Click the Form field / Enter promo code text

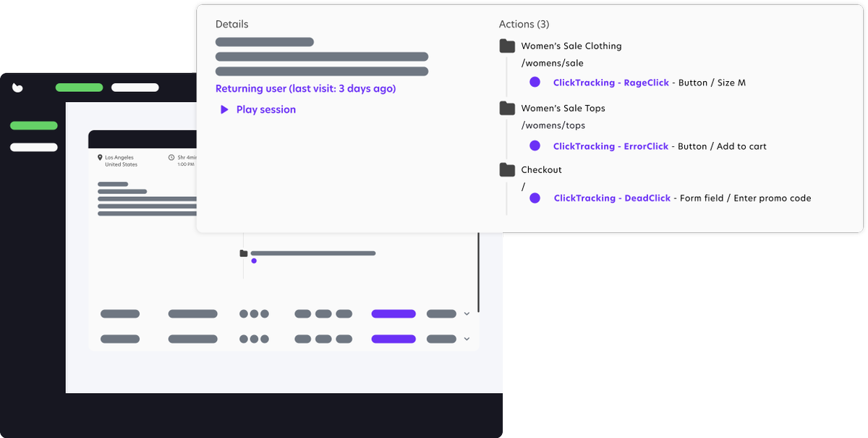tap(746, 198)
